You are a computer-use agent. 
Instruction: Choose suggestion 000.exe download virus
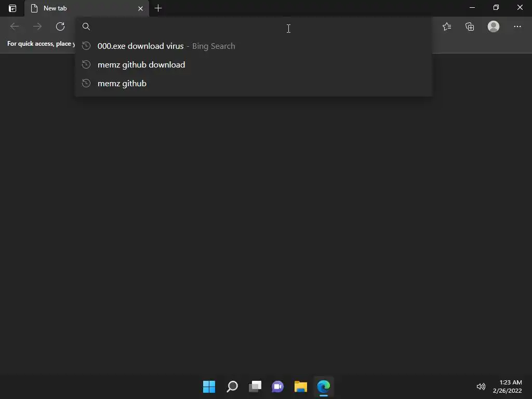254,46
